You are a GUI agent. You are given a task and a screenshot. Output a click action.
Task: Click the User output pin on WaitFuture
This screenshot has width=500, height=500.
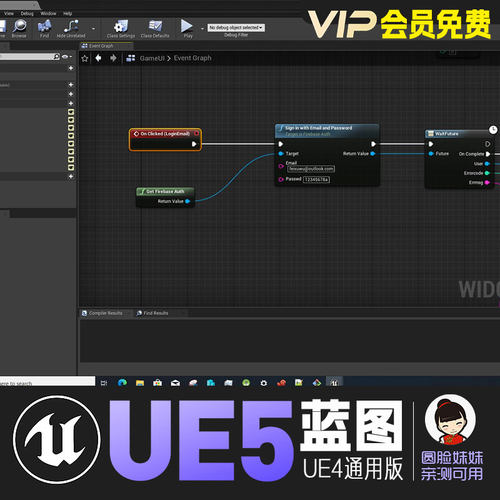[487, 164]
